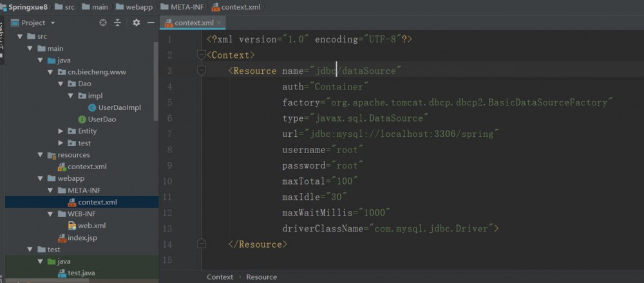644x283 pixels.
Task: Fold the Resource tag at line 3
Action: point(201,71)
